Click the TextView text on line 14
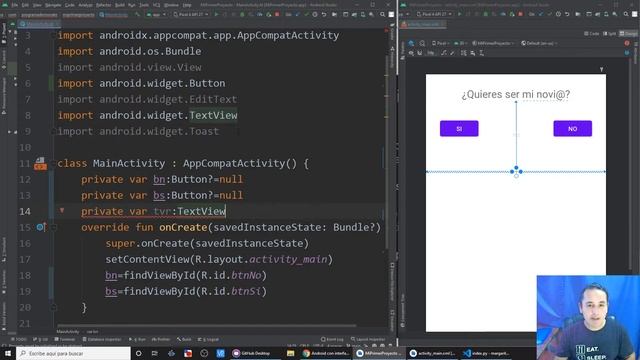Image resolution: width=640 pixels, height=360 pixels. (201, 211)
